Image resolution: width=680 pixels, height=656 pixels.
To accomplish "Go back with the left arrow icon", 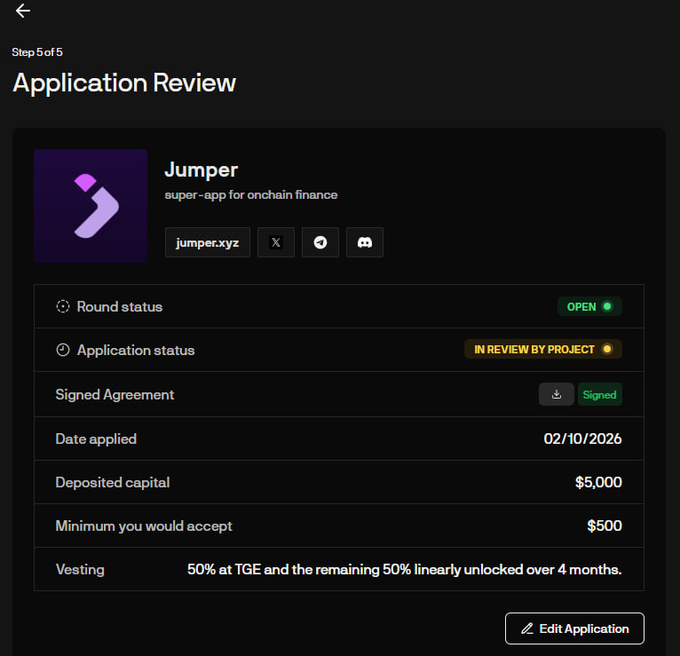I will pyautogui.click(x=23, y=11).
